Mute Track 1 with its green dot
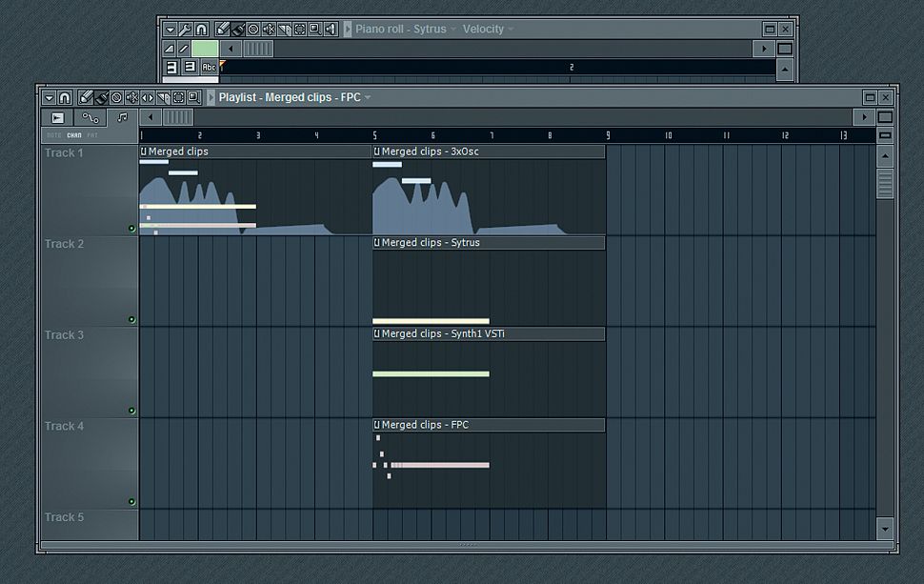The width and height of the screenshot is (924, 584). (x=131, y=229)
